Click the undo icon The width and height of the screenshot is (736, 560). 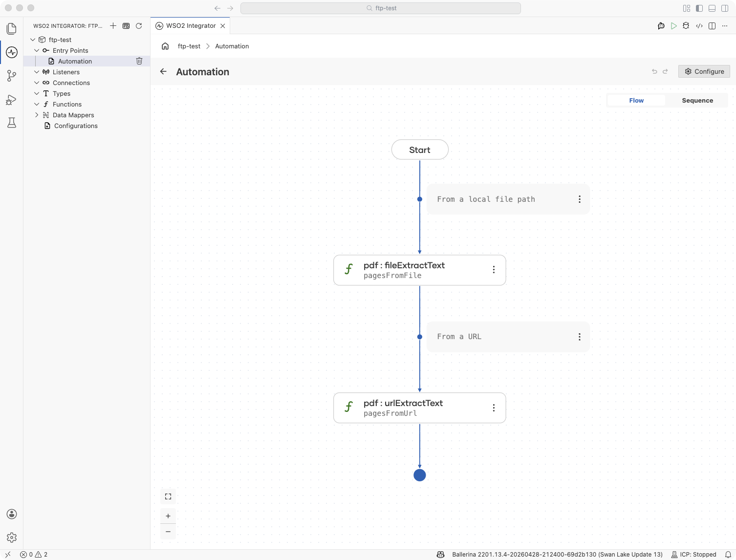pos(654,71)
